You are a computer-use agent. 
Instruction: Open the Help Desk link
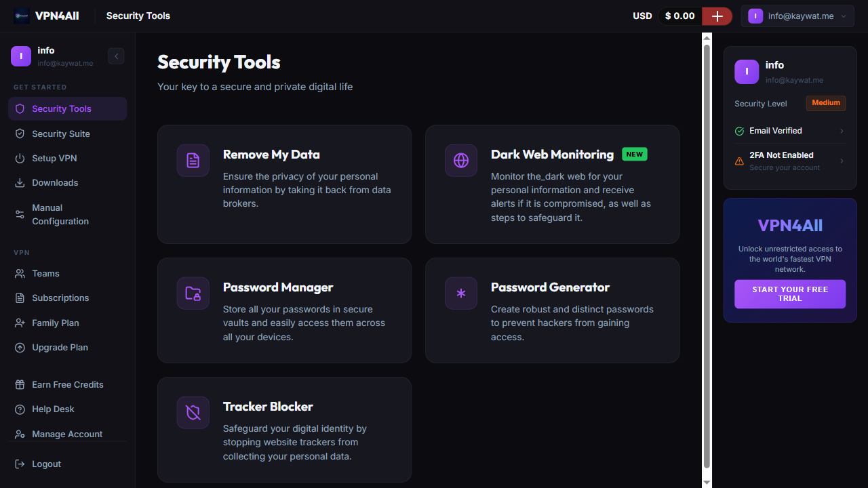68,409
